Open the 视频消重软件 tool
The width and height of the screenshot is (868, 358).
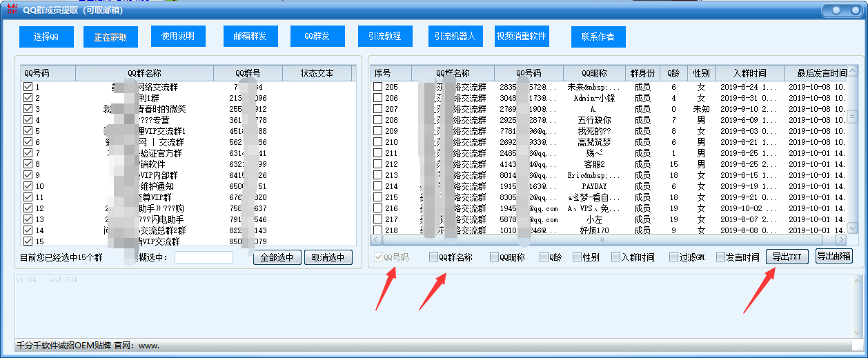click(x=522, y=37)
